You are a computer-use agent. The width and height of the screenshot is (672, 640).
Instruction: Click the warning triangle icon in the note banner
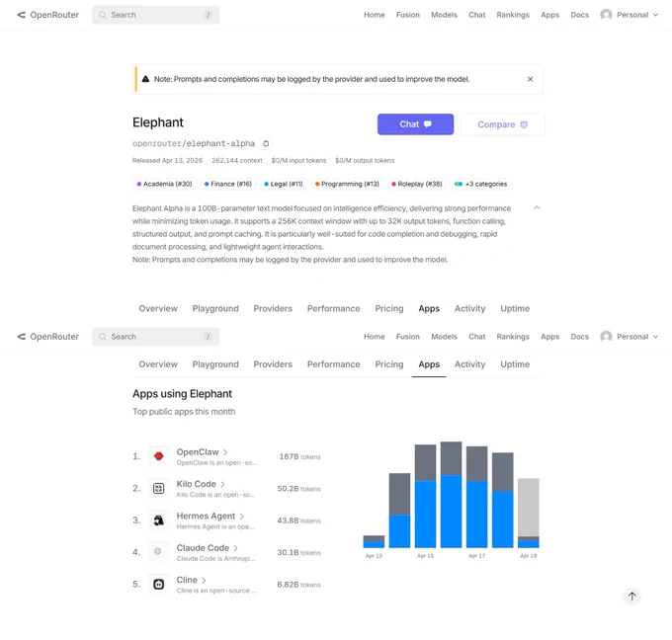[x=145, y=79]
